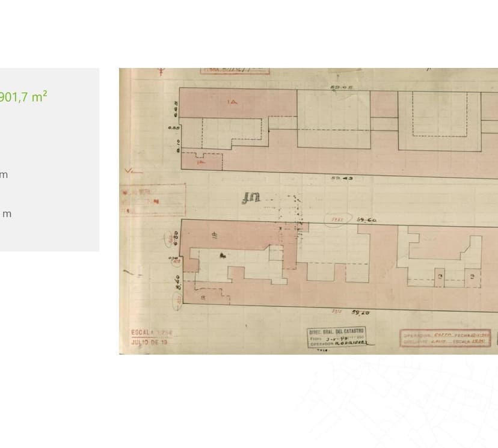Image resolution: width=498 pixels, height=448 pixels.
Task: Click the 59.60 dimension above lower block
Action: click(366, 220)
